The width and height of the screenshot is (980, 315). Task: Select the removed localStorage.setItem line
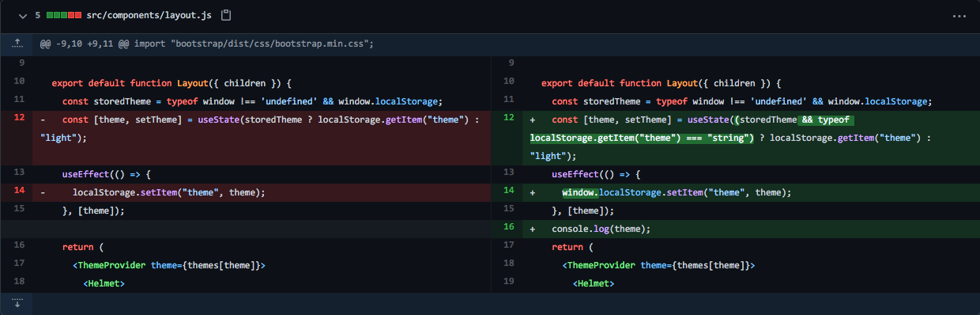click(168, 192)
